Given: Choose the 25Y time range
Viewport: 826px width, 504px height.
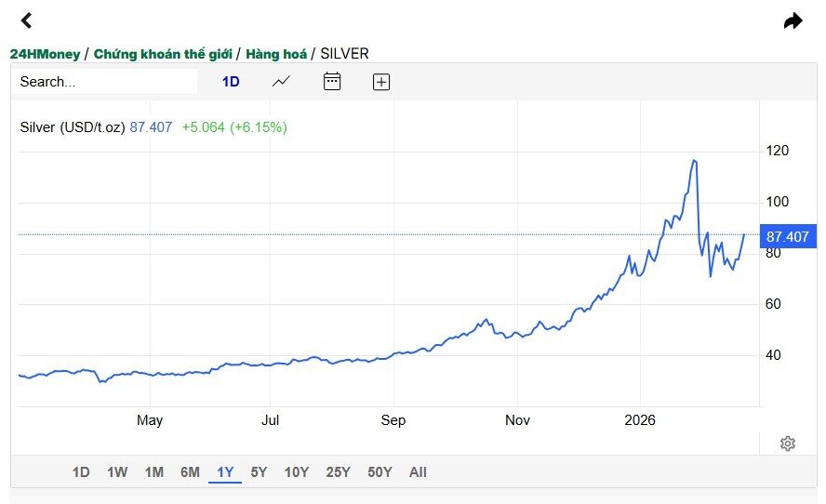Looking at the screenshot, I should [x=339, y=471].
